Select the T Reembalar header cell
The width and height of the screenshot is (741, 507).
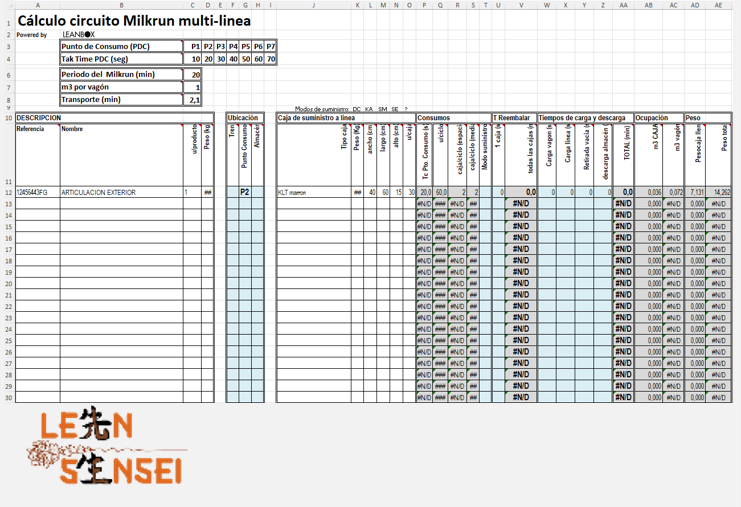coord(514,118)
